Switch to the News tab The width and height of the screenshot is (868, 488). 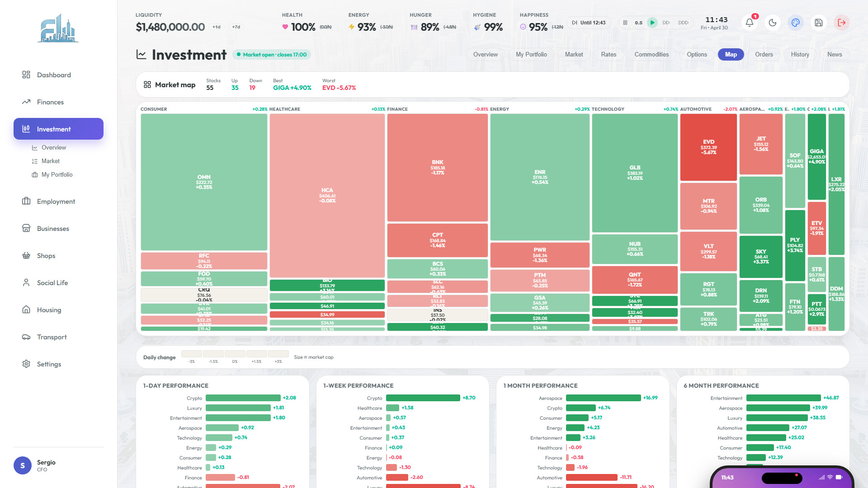pyautogui.click(x=835, y=55)
